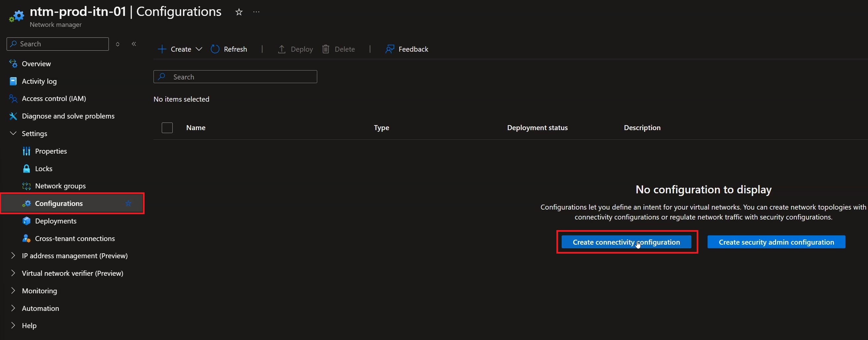868x340 pixels.
Task: Click Create security admin configuration button
Action: 776,242
